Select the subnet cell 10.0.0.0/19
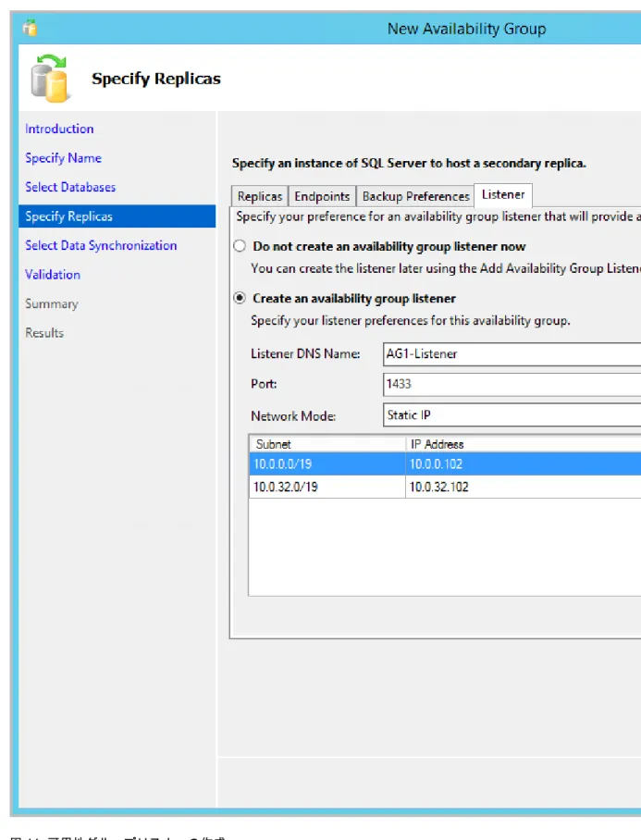 click(x=327, y=463)
